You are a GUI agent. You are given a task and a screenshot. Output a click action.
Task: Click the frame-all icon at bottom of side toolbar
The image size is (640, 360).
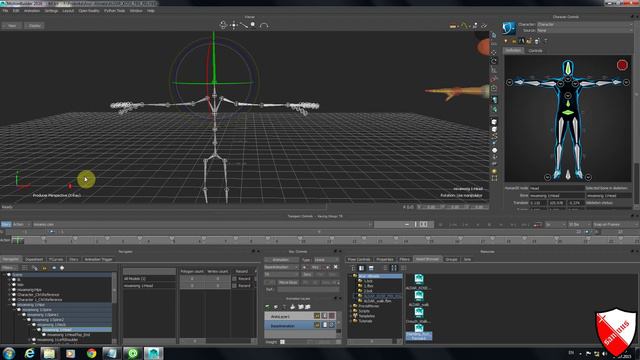[x=494, y=178]
